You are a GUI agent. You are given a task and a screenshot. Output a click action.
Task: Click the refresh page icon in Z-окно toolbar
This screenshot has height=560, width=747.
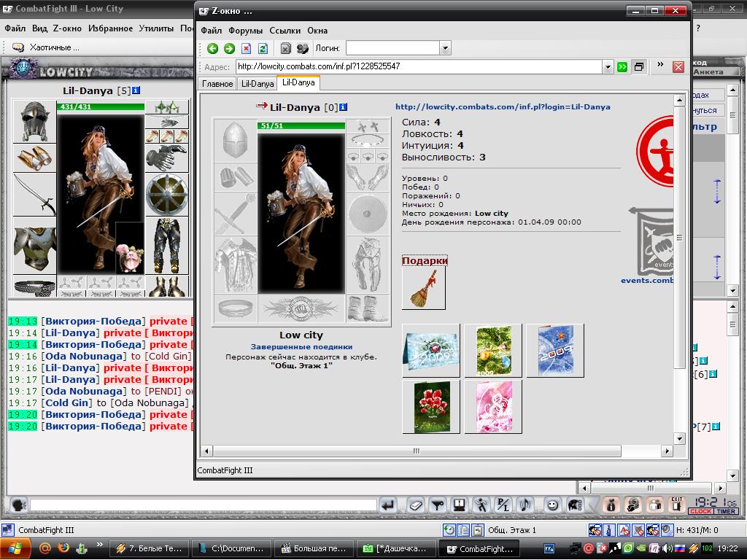click(x=263, y=48)
